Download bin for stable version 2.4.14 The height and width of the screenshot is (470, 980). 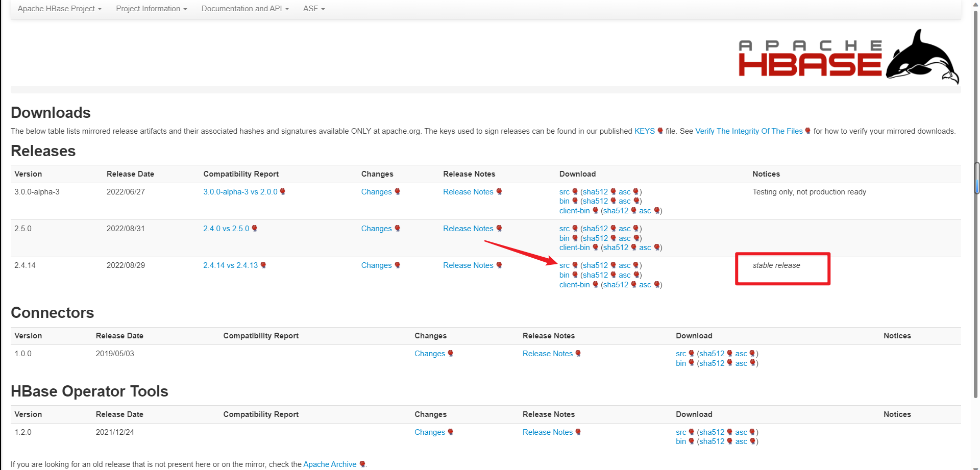[564, 275]
